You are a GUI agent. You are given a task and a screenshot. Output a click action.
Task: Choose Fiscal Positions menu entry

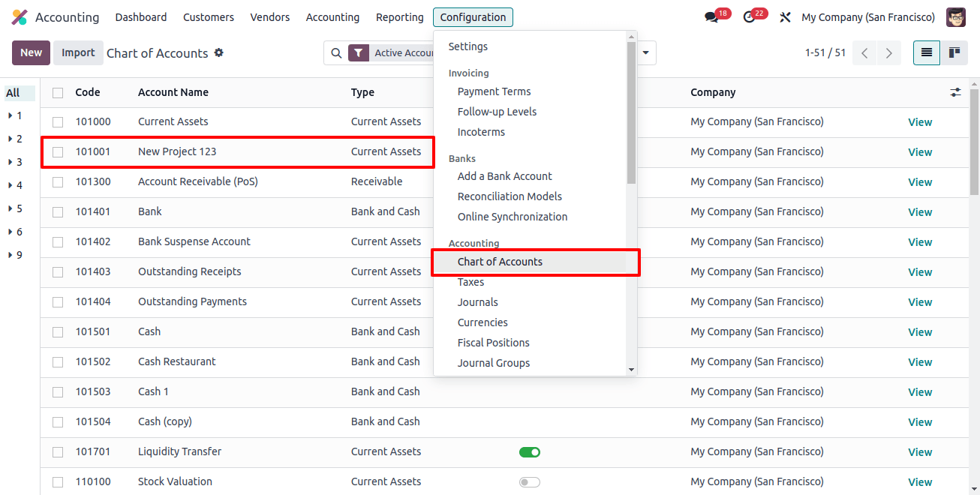[x=494, y=343]
